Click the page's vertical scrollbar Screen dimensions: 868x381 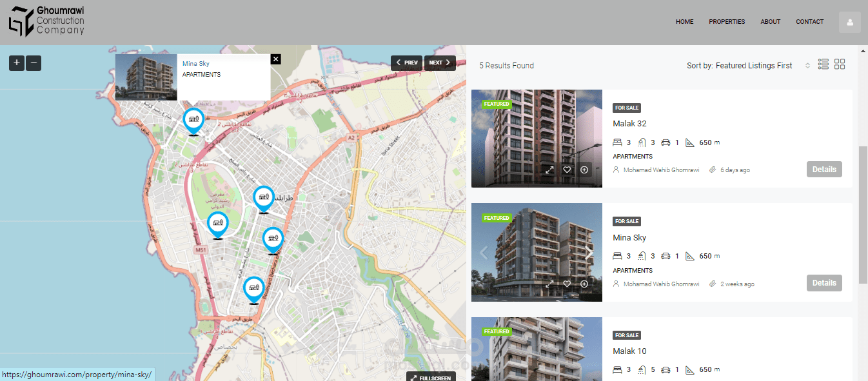863,215
